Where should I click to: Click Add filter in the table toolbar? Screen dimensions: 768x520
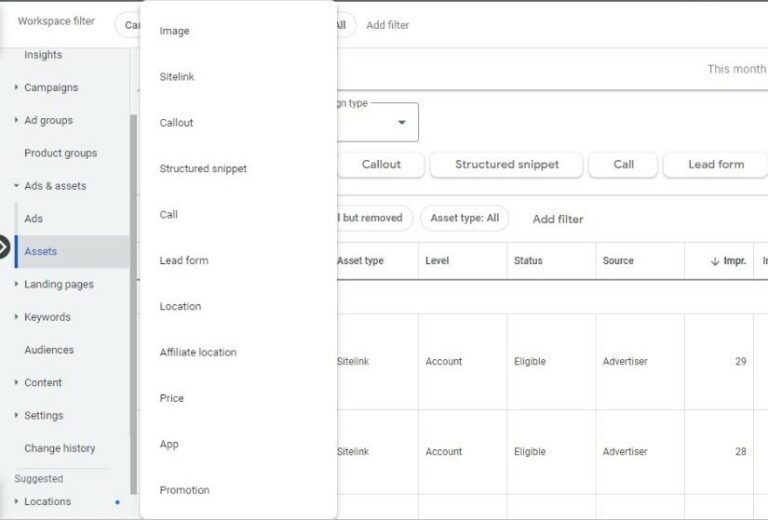[558, 219]
